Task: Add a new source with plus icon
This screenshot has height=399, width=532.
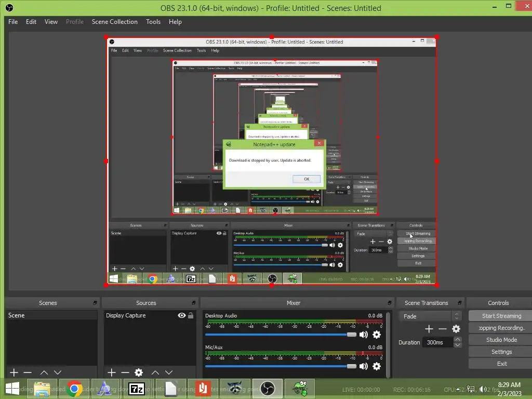Action: (x=112, y=373)
